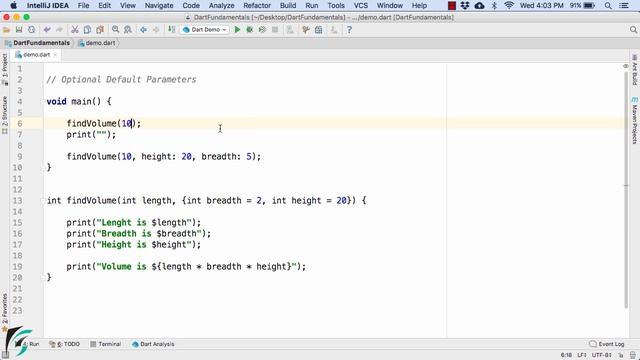Close the demo.dart editor tab
The width and height of the screenshot is (640, 360).
point(55,55)
